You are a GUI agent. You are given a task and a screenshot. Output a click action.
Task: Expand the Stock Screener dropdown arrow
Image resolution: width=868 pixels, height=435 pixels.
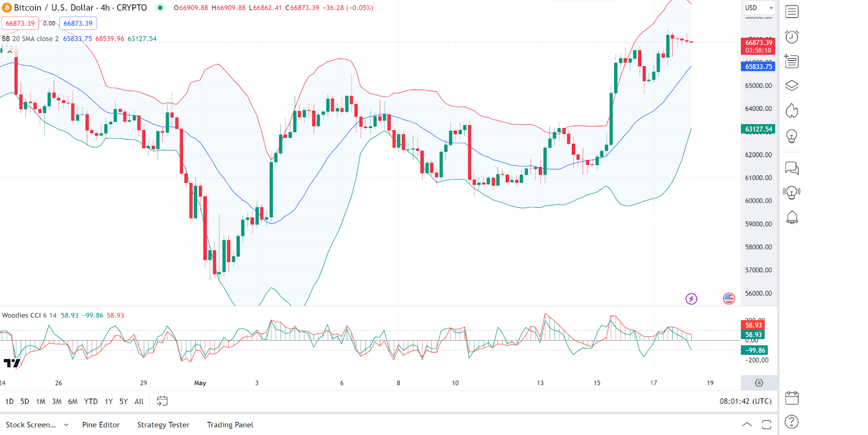click(66, 425)
